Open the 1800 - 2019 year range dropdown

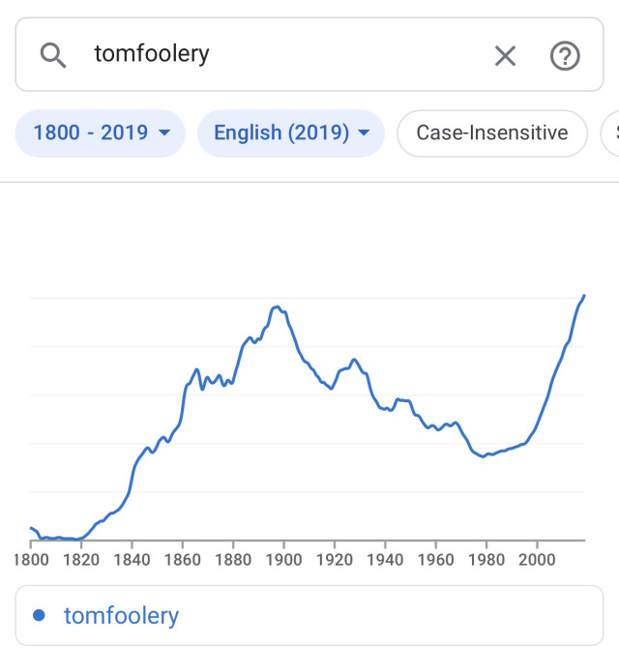89,133
